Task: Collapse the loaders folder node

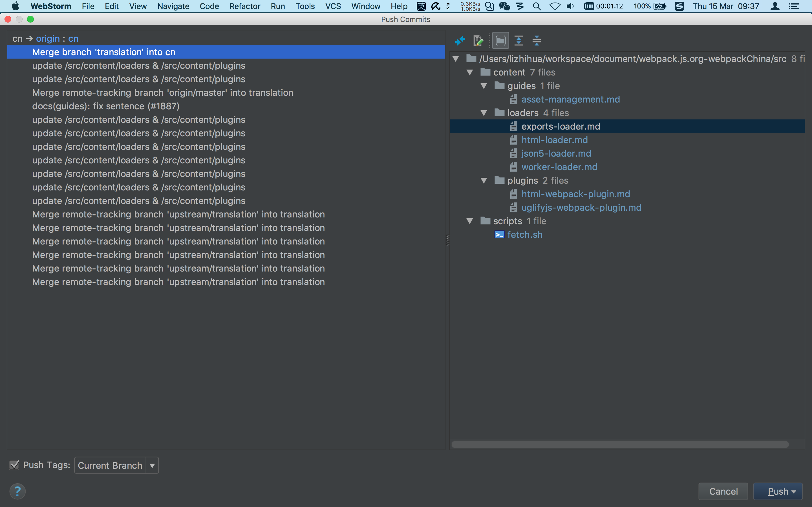Action: tap(484, 113)
